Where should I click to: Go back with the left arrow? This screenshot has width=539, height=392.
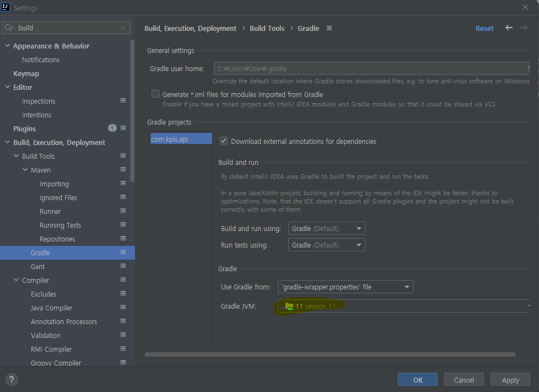509,28
